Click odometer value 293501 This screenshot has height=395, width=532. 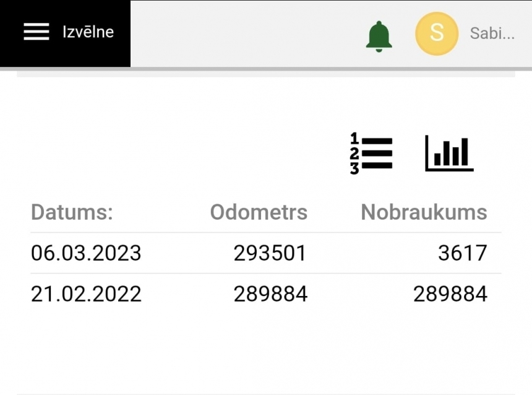[x=270, y=253]
